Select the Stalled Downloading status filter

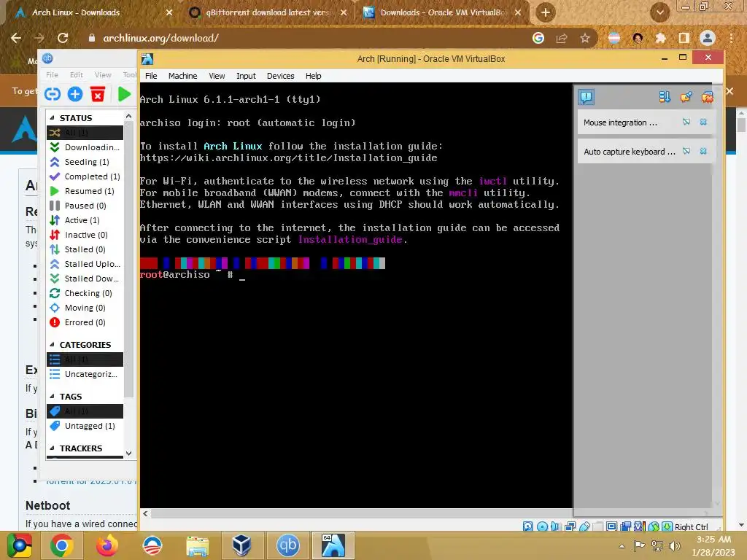pyautogui.click(x=85, y=279)
